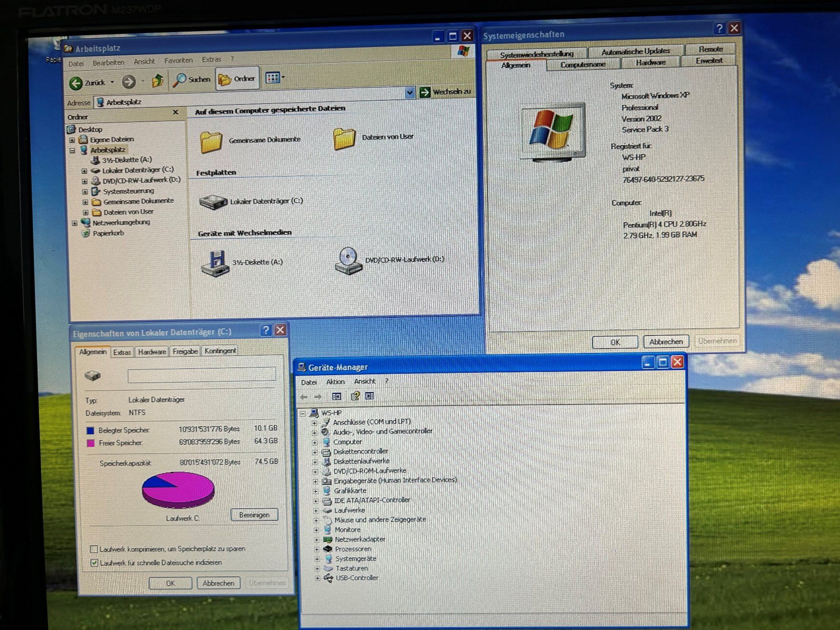This screenshot has width=840, height=630.
Task: Select the Tastaturen device category icon
Action: click(x=328, y=568)
